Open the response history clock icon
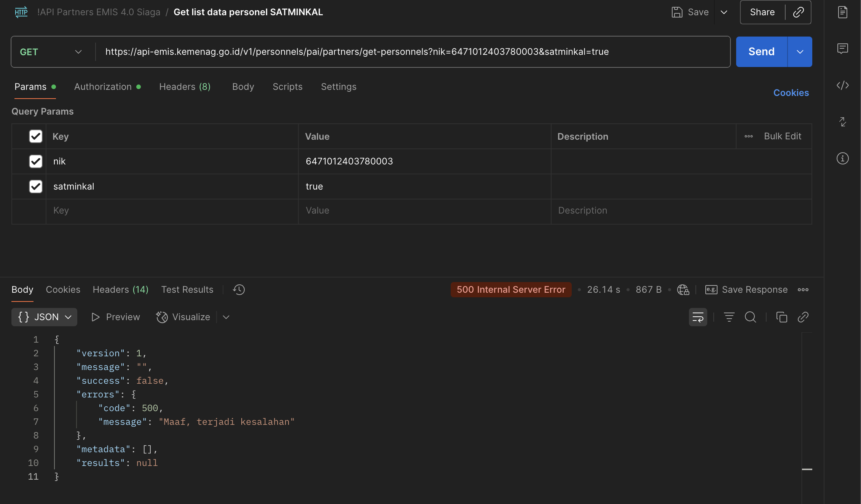This screenshot has width=861, height=504. point(239,290)
